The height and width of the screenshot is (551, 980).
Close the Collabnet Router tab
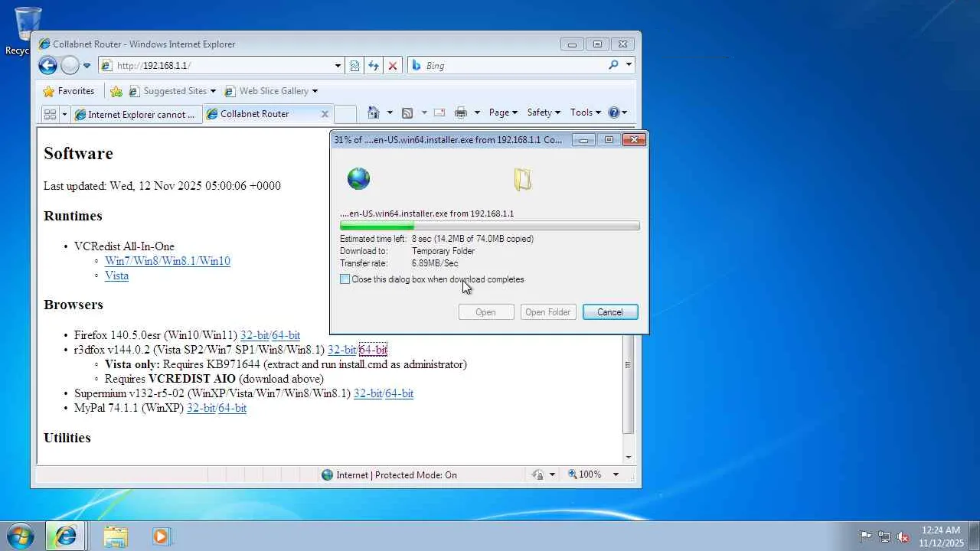pyautogui.click(x=325, y=114)
